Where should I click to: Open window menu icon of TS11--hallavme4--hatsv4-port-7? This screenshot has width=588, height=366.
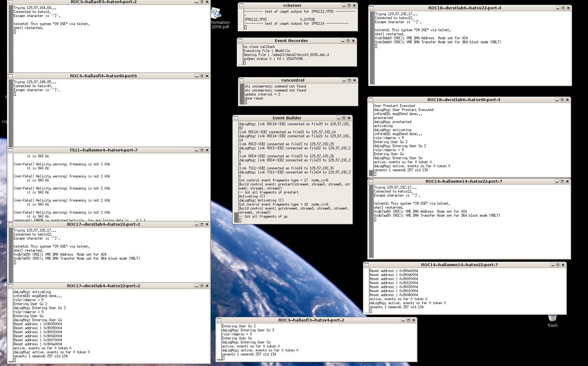pos(11,150)
